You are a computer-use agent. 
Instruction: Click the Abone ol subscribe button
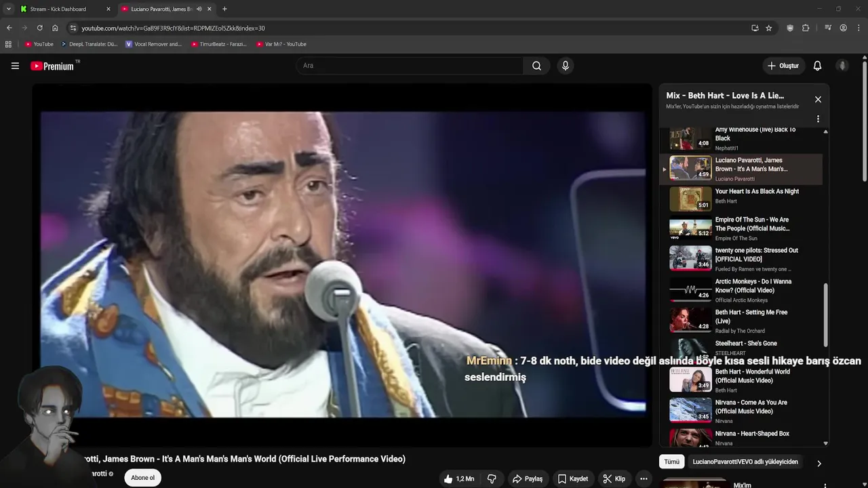(142, 478)
